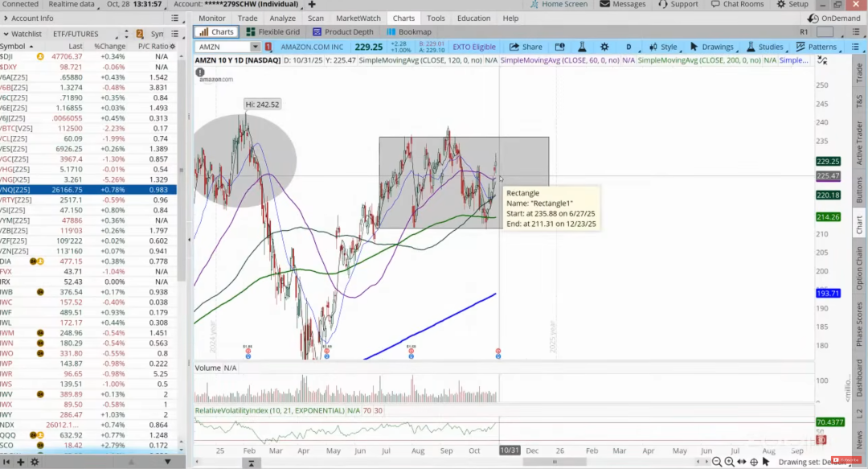
Task: Open the Trade right sidebar tab
Action: pyautogui.click(x=859, y=72)
